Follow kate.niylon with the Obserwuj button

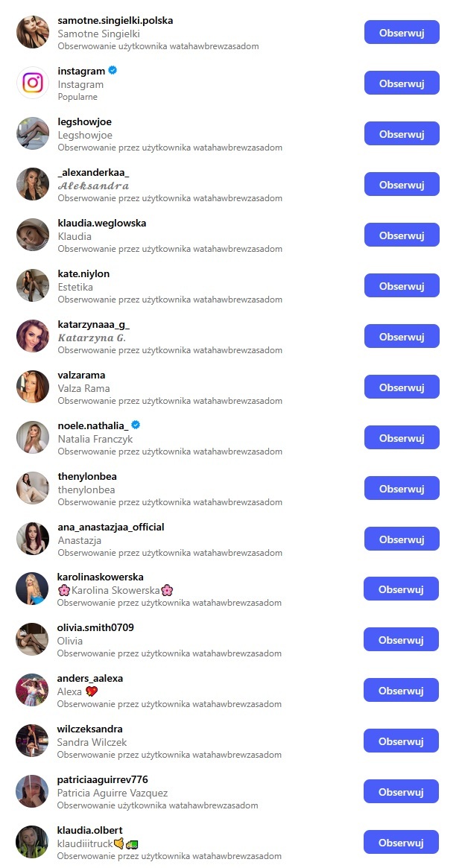[402, 285]
